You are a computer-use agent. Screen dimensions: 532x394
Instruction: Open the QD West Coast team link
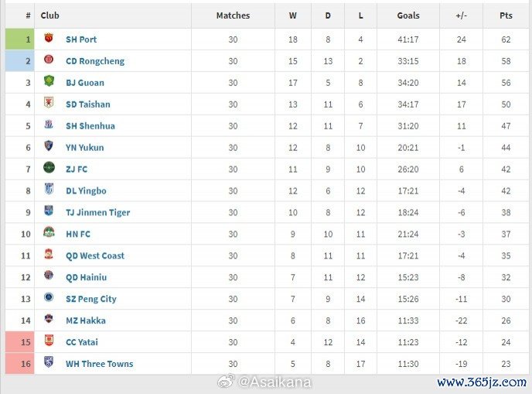pos(95,255)
